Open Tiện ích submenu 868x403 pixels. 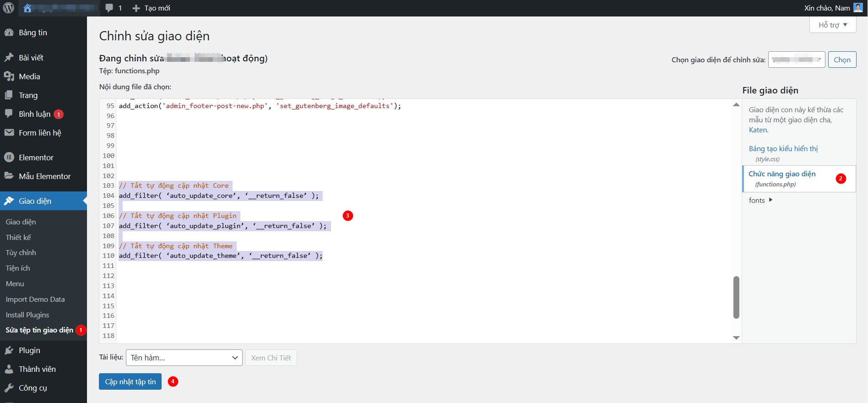tap(18, 268)
